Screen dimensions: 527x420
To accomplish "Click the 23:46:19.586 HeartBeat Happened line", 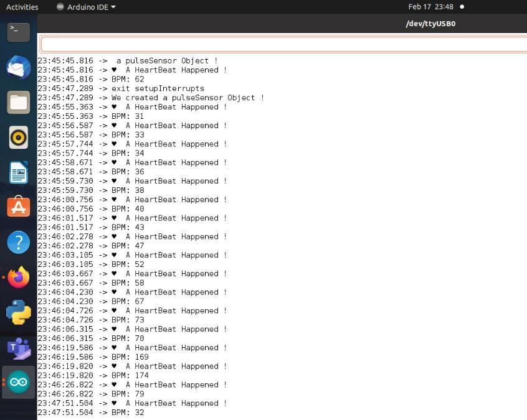I will pyautogui.click(x=132, y=347).
